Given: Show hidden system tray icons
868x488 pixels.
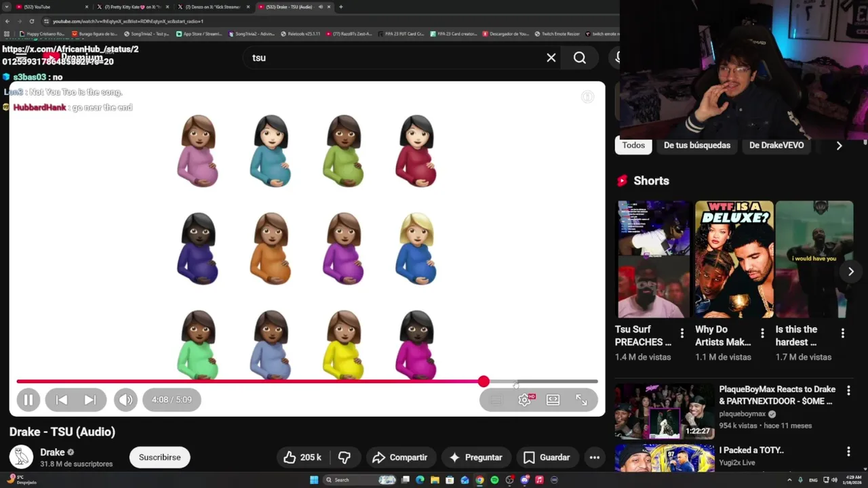Looking at the screenshot, I should [789, 480].
